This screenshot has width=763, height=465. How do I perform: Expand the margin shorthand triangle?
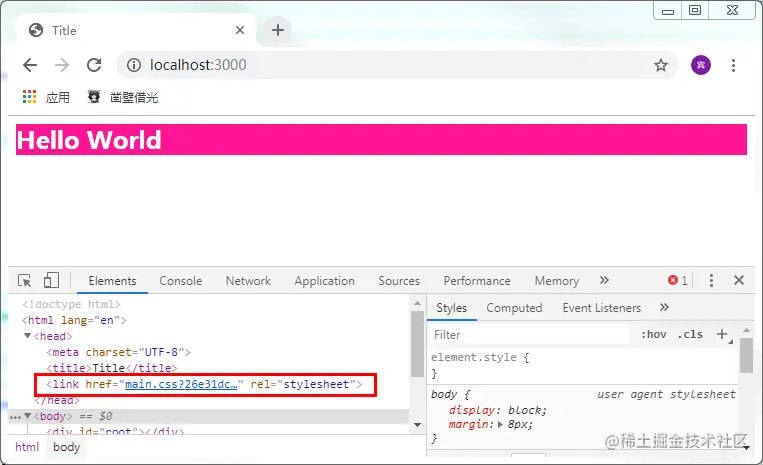click(500, 425)
